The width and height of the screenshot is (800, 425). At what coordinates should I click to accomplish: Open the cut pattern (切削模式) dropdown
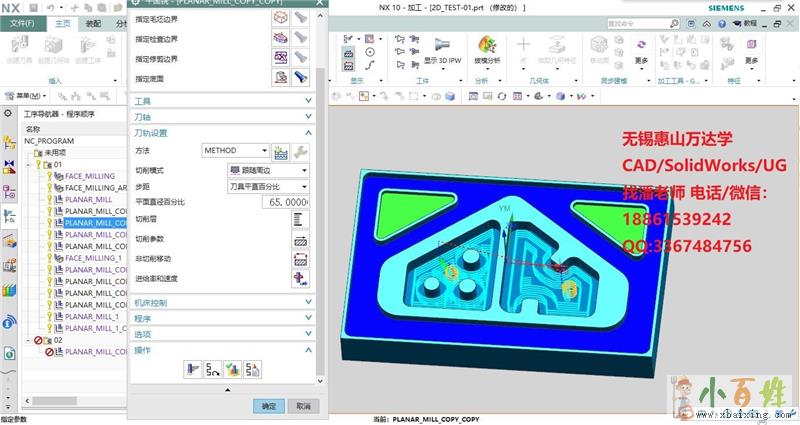click(x=267, y=170)
